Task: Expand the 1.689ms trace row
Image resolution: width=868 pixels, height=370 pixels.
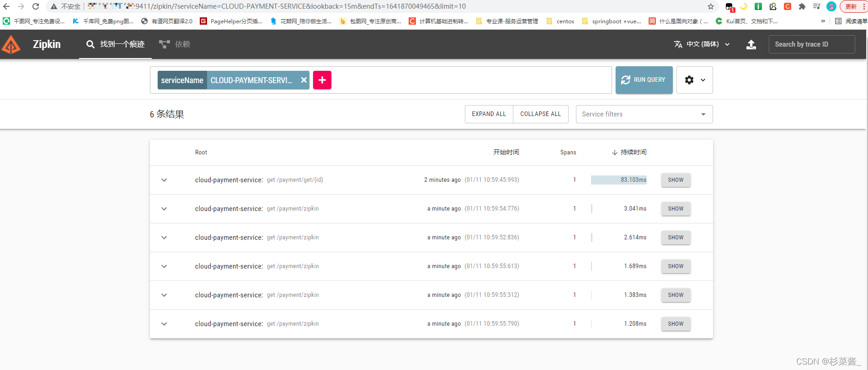Action: pos(164,266)
